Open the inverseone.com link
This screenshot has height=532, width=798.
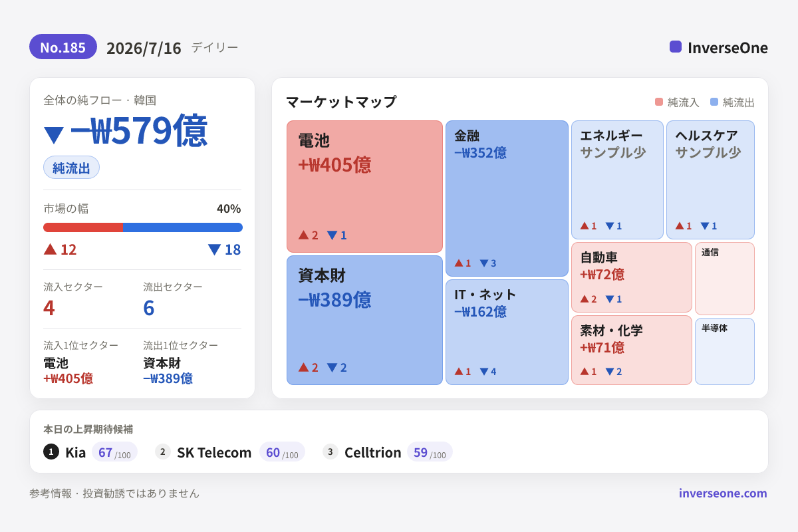(x=723, y=493)
